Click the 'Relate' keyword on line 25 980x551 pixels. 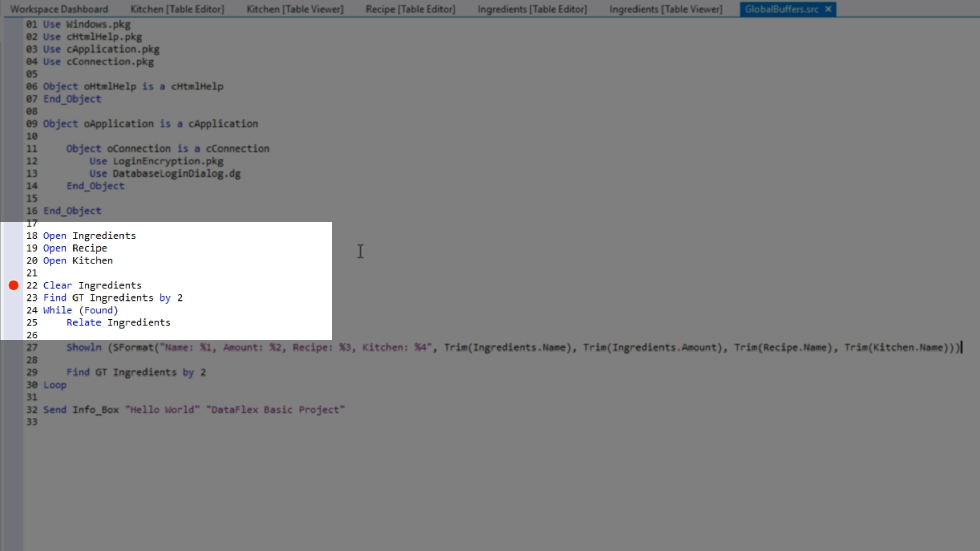point(84,322)
